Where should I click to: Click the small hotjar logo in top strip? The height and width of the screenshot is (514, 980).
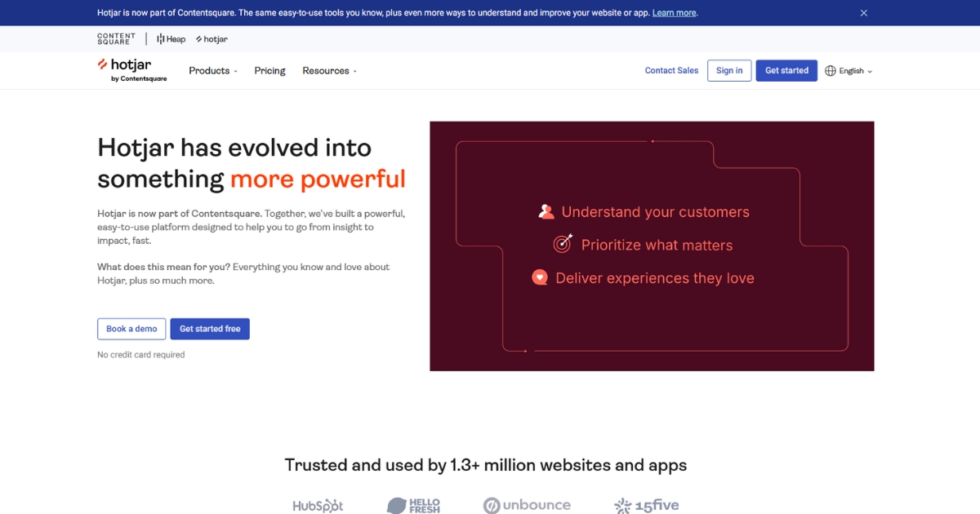[x=212, y=39]
